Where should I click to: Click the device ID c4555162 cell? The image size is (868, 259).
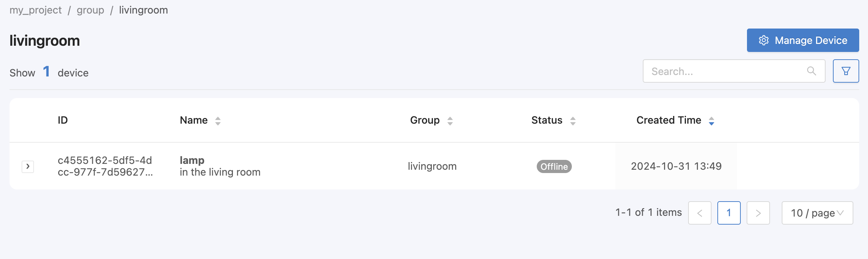(105, 166)
